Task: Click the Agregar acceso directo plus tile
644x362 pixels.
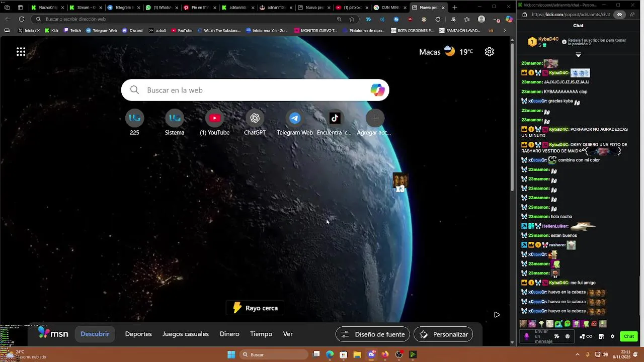Action: (375, 123)
